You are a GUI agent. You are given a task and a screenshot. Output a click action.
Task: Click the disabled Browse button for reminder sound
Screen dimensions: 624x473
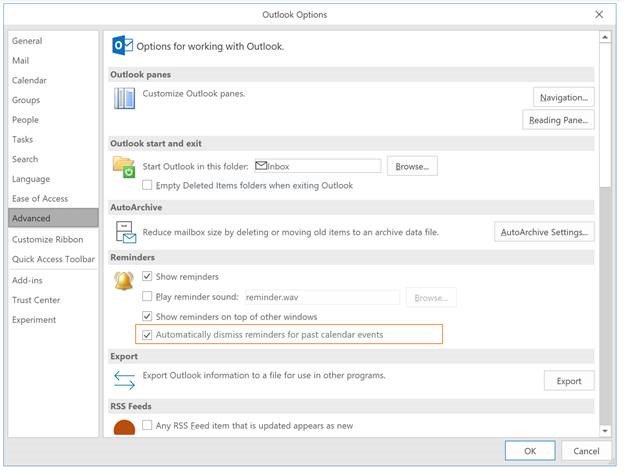click(x=431, y=298)
